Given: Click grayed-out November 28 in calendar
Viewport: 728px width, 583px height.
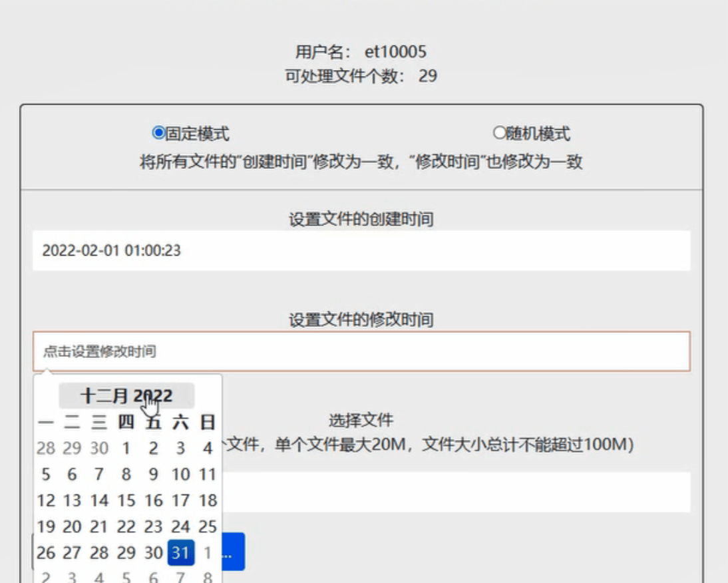Looking at the screenshot, I should click(45, 448).
